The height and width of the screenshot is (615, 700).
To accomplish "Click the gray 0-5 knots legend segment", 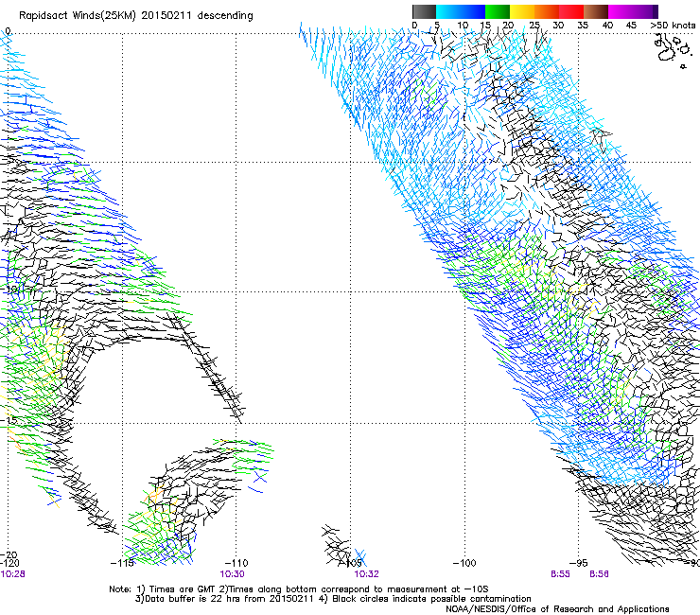I will point(424,11).
